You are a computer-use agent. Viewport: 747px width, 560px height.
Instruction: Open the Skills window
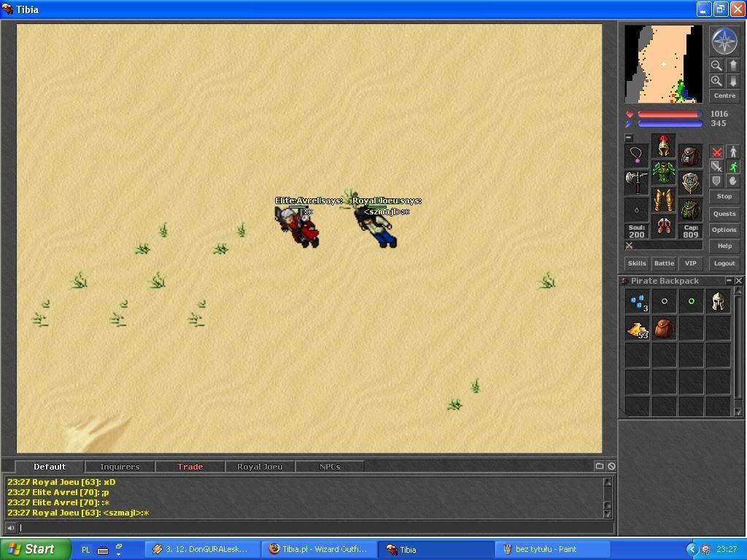tap(637, 263)
